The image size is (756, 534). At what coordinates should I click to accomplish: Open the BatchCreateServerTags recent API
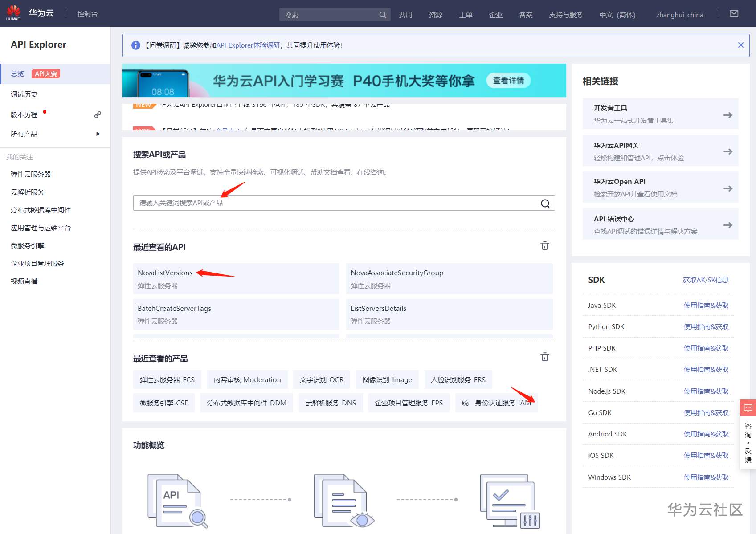[x=236, y=314]
